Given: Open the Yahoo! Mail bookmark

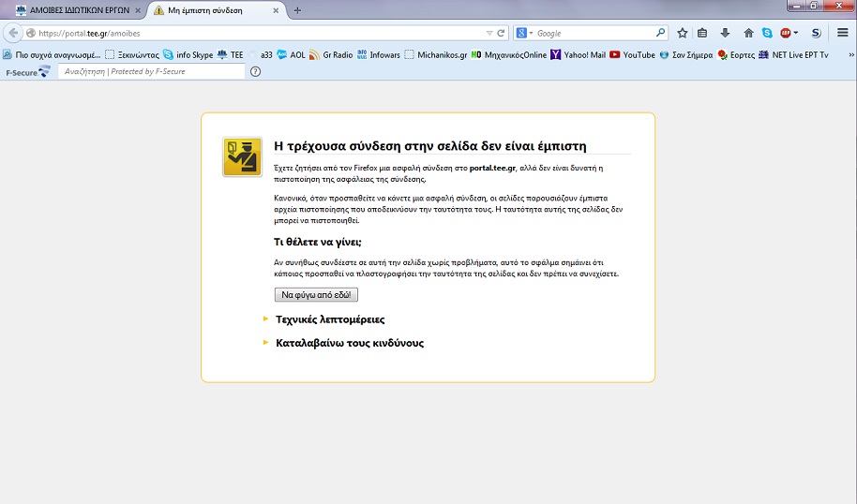Looking at the screenshot, I should click(x=578, y=54).
